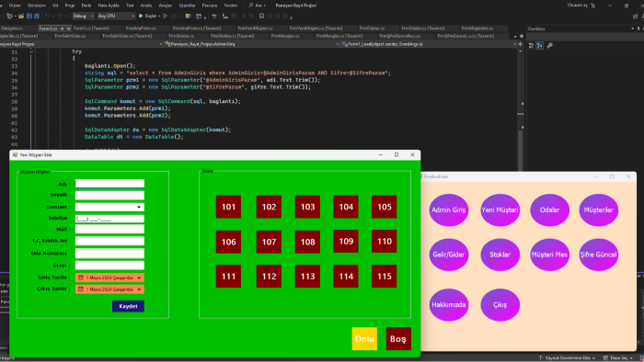644x362 pixels.
Task: Click the green Başlat run arrow
Action: pos(141,16)
